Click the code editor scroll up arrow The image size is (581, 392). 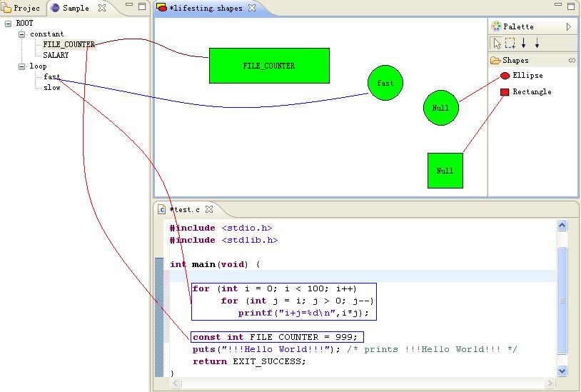click(562, 225)
